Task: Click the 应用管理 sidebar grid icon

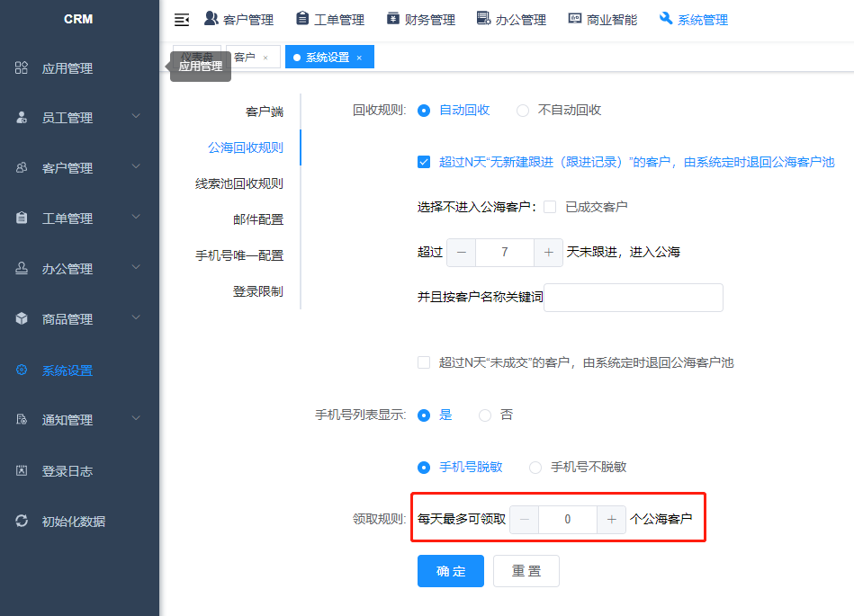Action: pyautogui.click(x=22, y=68)
